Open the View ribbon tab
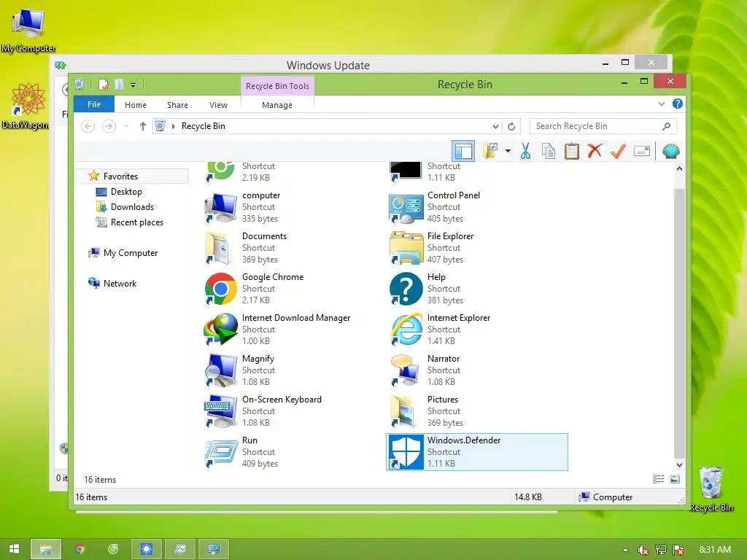Screen dimensions: 747x560 pyautogui.click(x=218, y=105)
